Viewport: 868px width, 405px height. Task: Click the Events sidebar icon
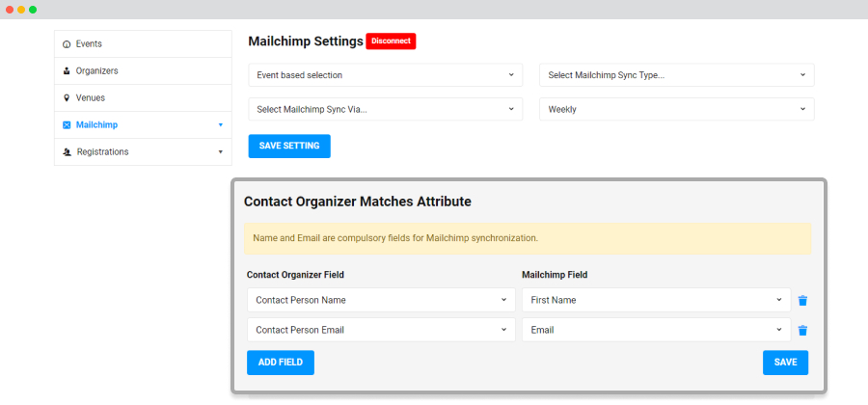pyautogui.click(x=67, y=44)
